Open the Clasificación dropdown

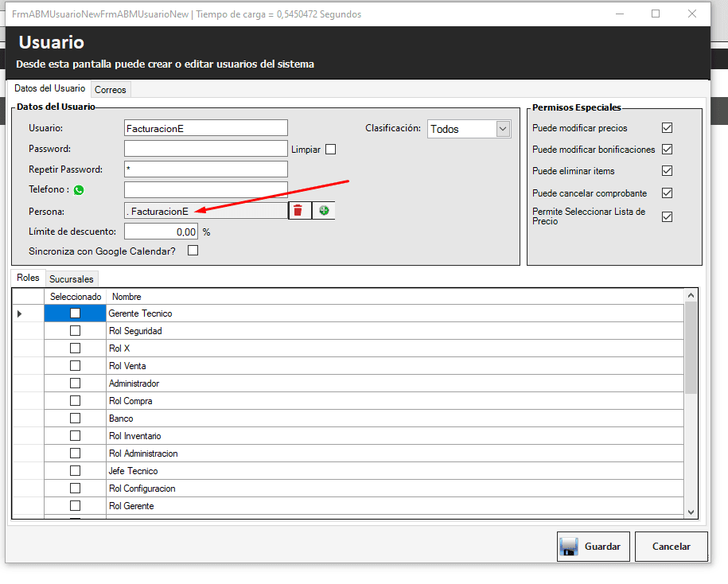tap(502, 129)
